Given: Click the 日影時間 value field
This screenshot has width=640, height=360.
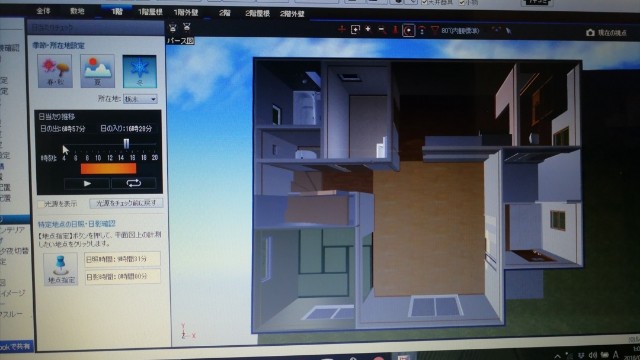Looking at the screenshot, I should [122, 276].
